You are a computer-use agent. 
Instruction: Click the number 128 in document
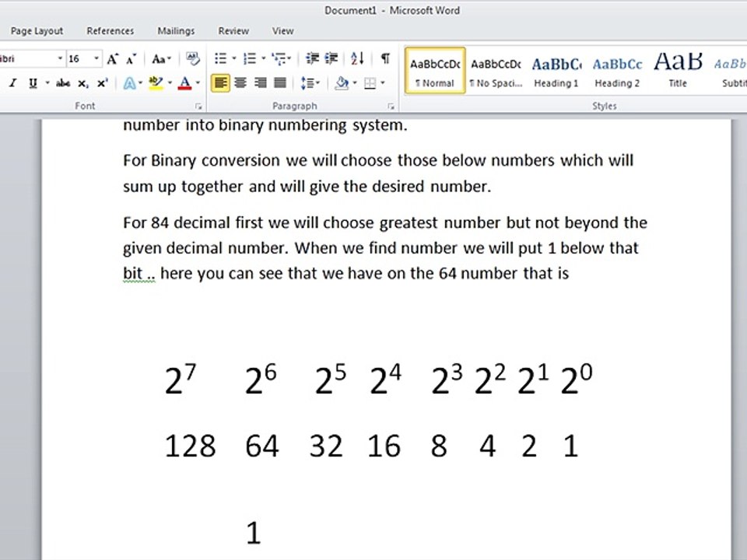pos(190,446)
